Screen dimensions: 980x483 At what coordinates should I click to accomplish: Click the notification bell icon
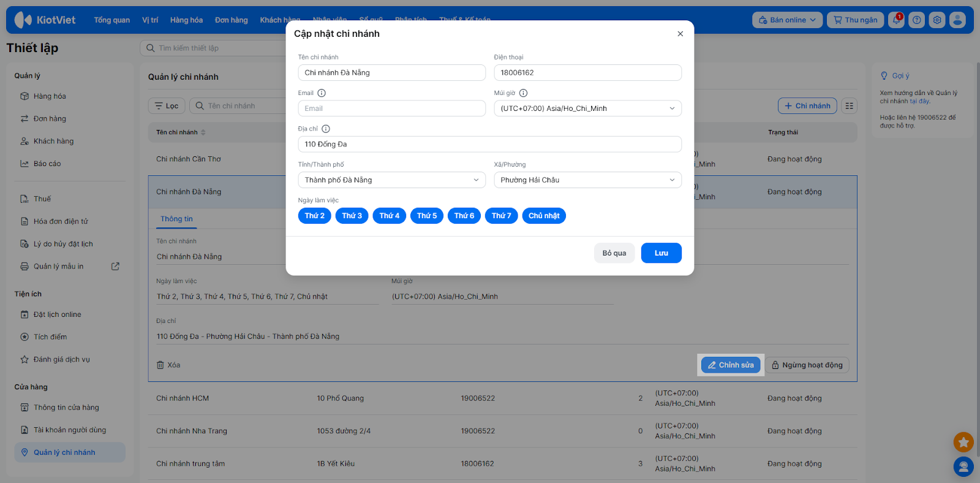[x=896, y=20]
